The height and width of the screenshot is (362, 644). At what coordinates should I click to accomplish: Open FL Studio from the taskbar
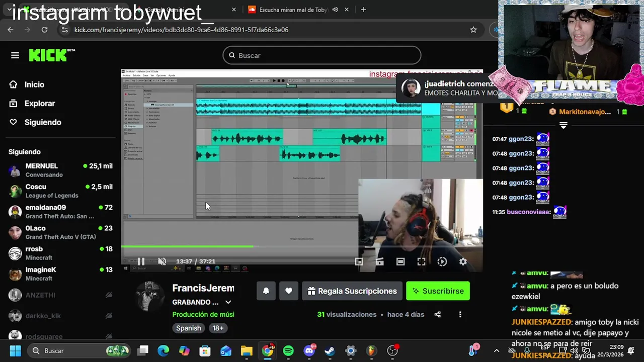pyautogui.click(x=371, y=350)
